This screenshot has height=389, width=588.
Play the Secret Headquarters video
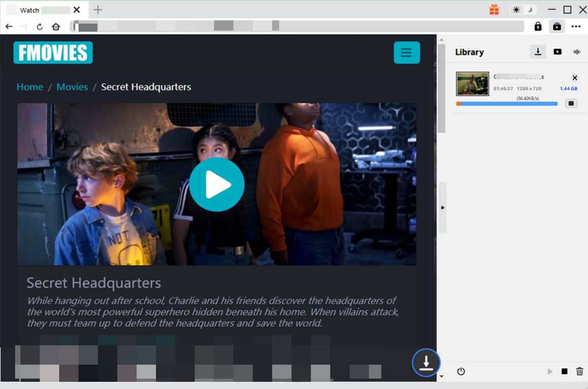point(217,185)
